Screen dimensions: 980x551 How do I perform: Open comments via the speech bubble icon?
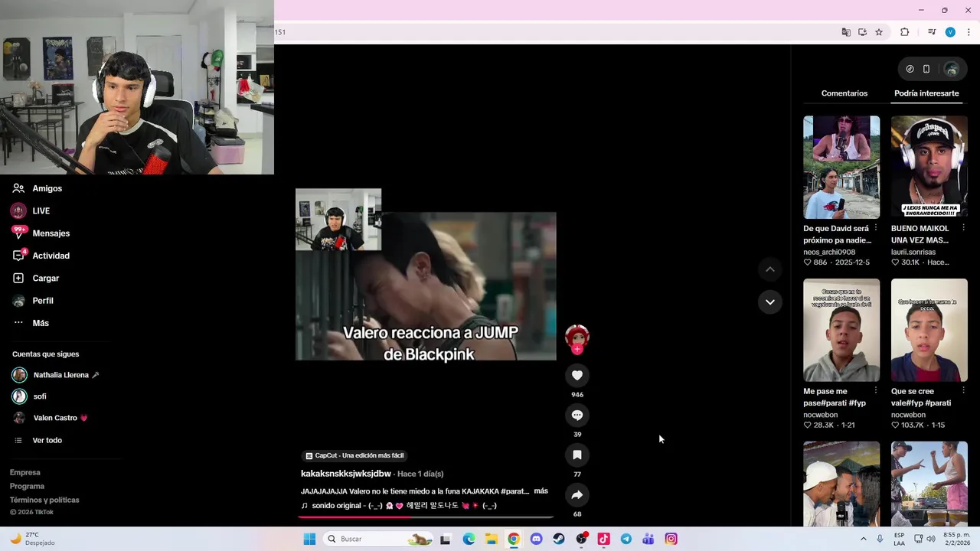tap(577, 415)
